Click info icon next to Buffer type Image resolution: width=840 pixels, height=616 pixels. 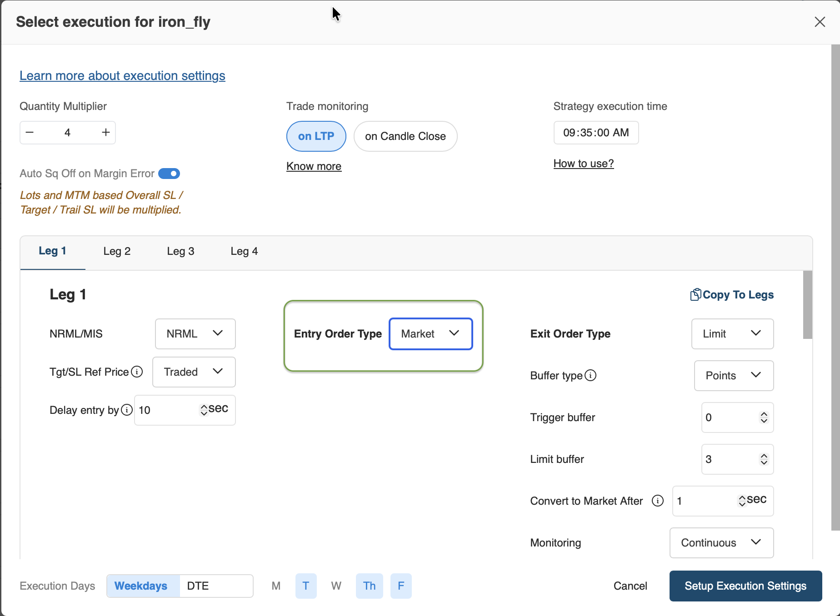pyautogui.click(x=590, y=376)
